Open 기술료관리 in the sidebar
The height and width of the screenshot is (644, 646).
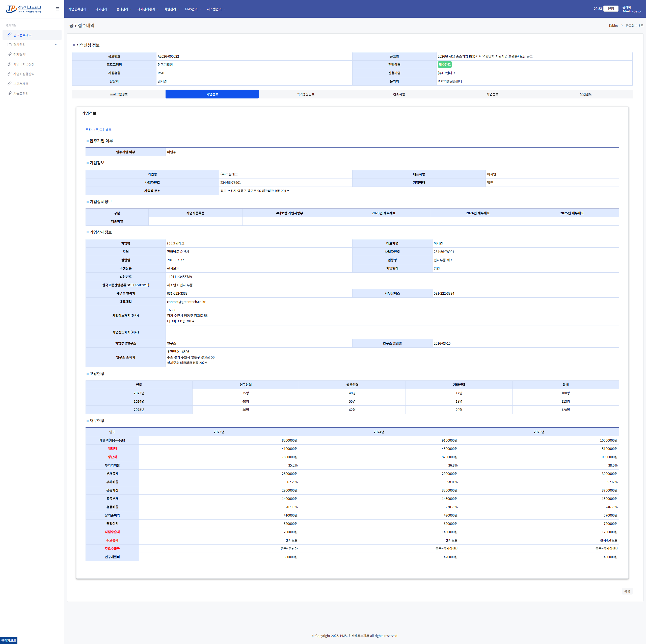21,94
